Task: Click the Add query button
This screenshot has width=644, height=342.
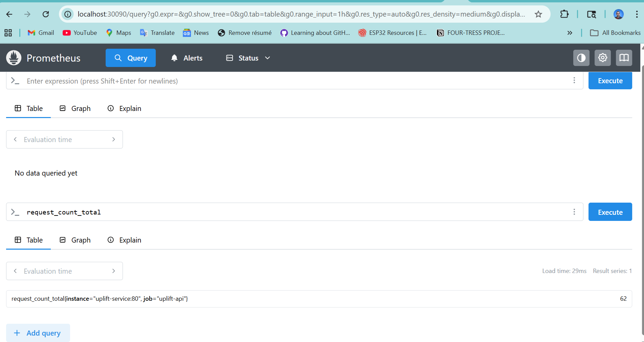Action: (x=38, y=333)
